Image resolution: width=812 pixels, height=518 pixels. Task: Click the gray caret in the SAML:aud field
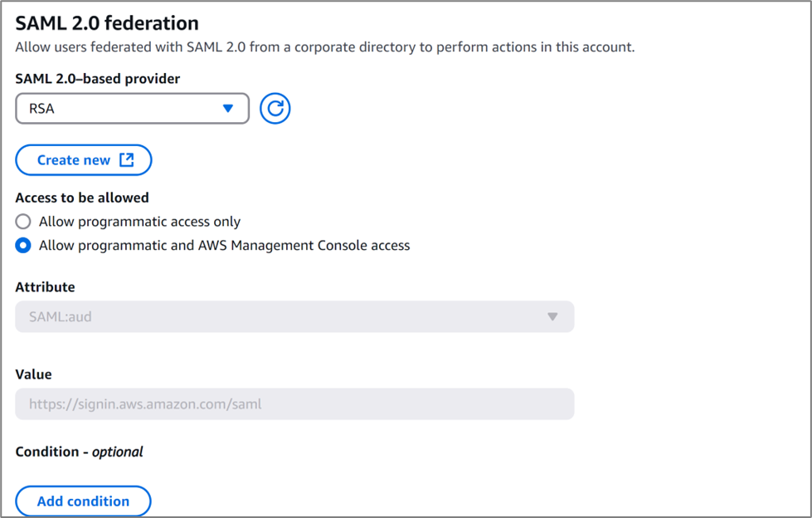[552, 317]
